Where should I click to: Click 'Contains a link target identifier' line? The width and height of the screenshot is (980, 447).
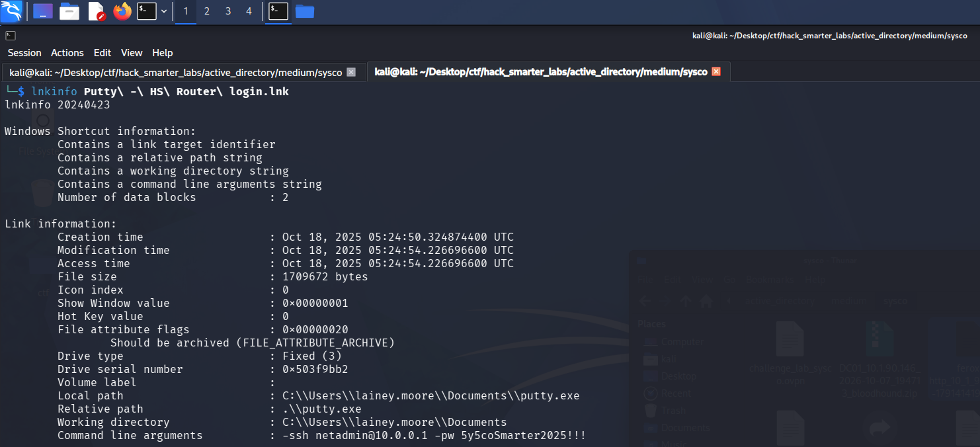click(x=167, y=144)
